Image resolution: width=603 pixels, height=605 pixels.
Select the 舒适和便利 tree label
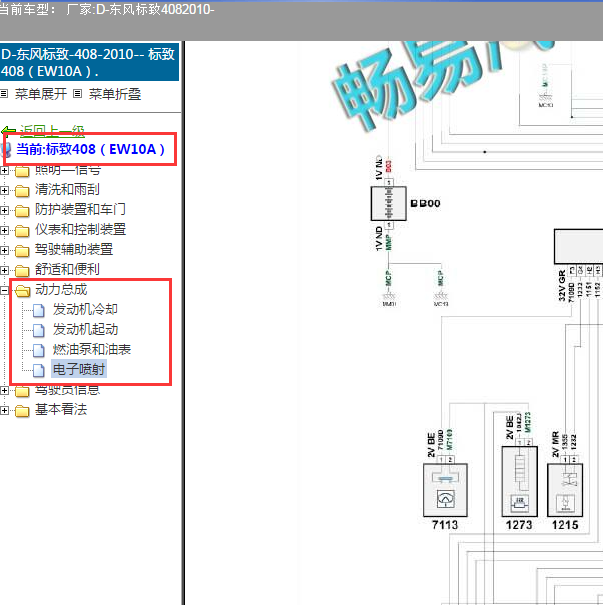click(67, 269)
